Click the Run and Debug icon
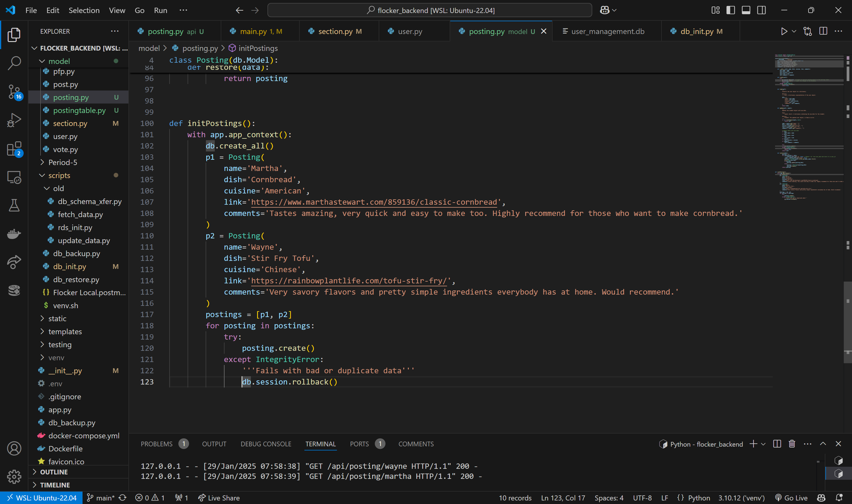Viewport: 852px width, 504px height. pyautogui.click(x=14, y=120)
